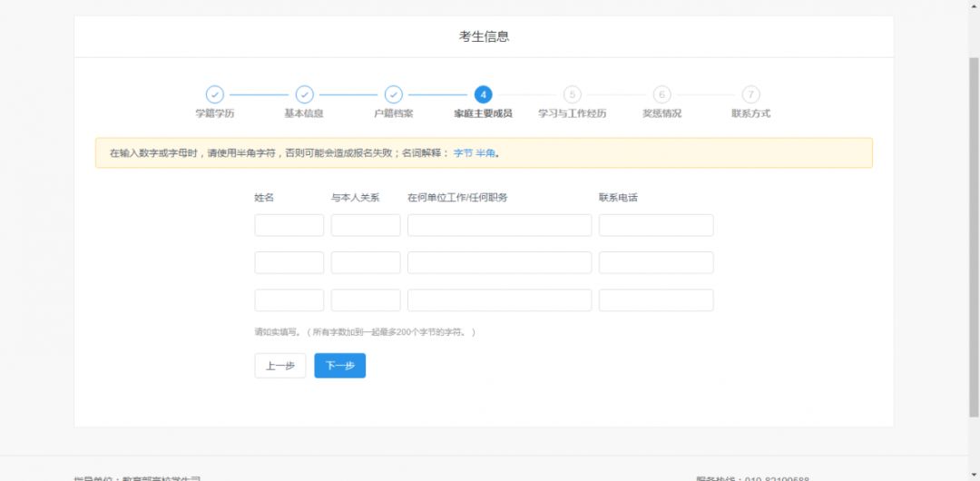Focus second row 与本人关系 field
Screen dimensions: 980x481
click(366, 262)
